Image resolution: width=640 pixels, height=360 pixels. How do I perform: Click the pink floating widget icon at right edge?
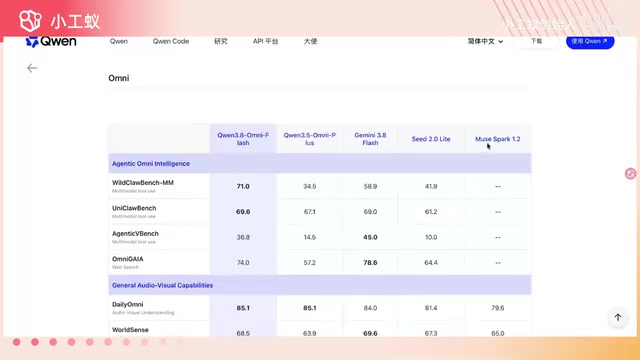point(630,173)
